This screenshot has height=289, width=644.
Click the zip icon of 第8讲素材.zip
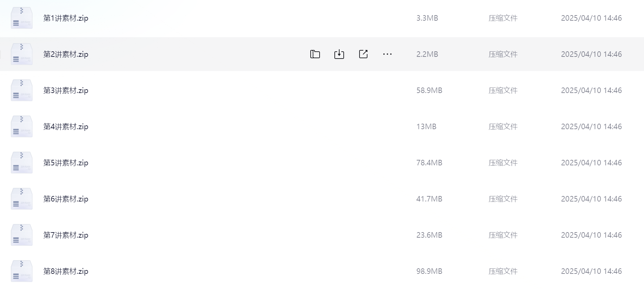(x=22, y=271)
